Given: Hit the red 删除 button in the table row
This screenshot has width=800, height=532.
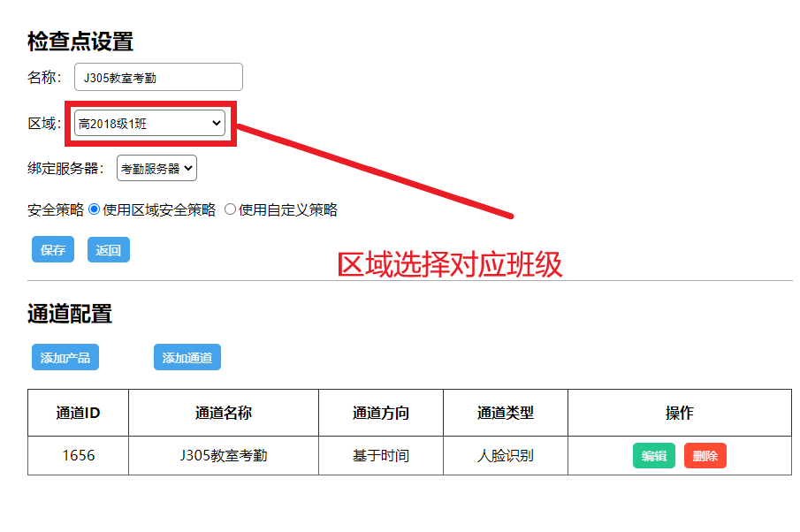Looking at the screenshot, I should pos(705,456).
